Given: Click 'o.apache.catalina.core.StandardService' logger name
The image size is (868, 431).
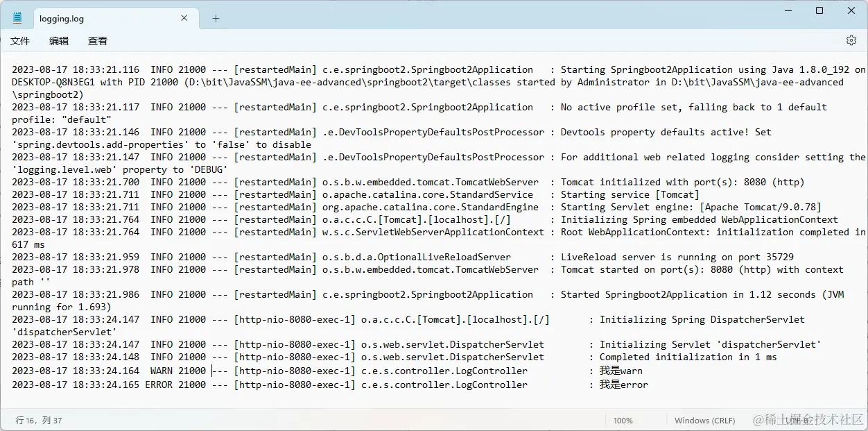Looking at the screenshot, I should (428, 194).
